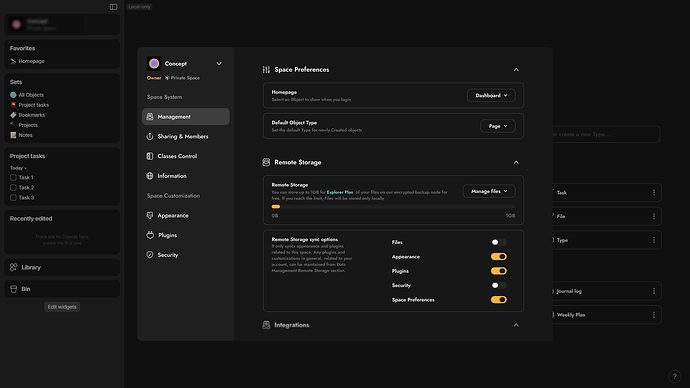
Task: Select the Management settings tab
Action: point(186,117)
